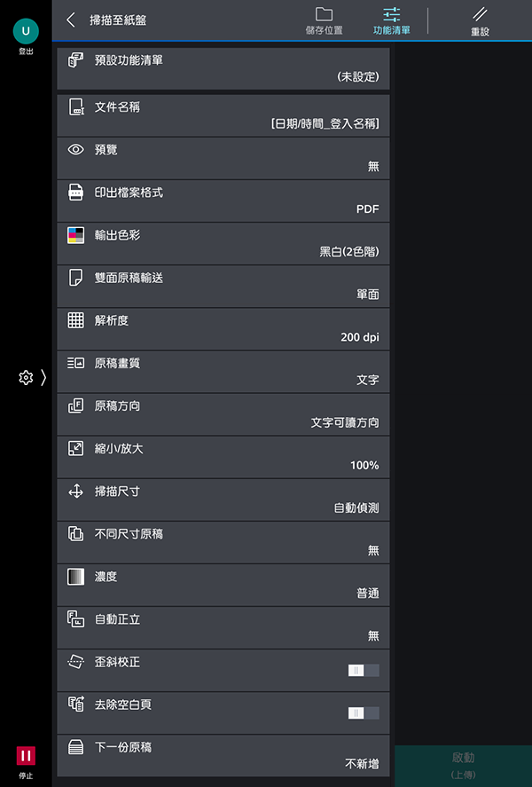
Task: Select the 解析度 resolution grid icon
Action: (75, 320)
